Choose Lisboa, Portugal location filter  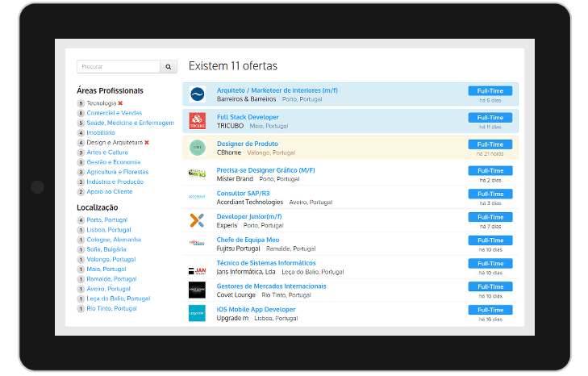coord(109,230)
